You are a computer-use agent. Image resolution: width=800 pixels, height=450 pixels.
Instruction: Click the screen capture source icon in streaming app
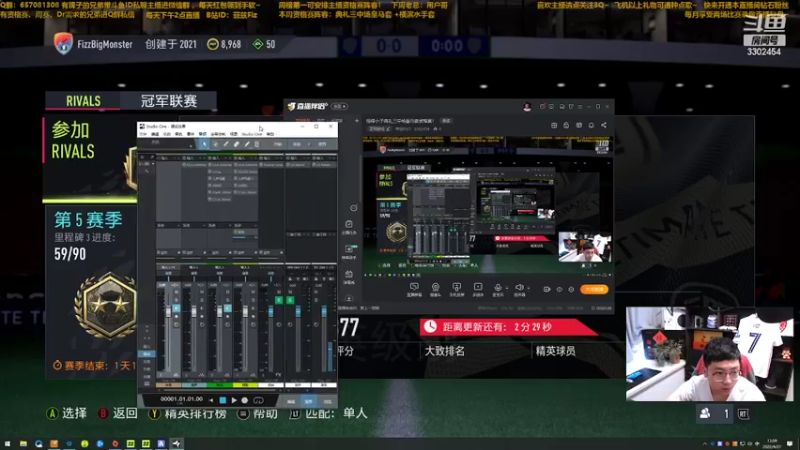coord(414,287)
